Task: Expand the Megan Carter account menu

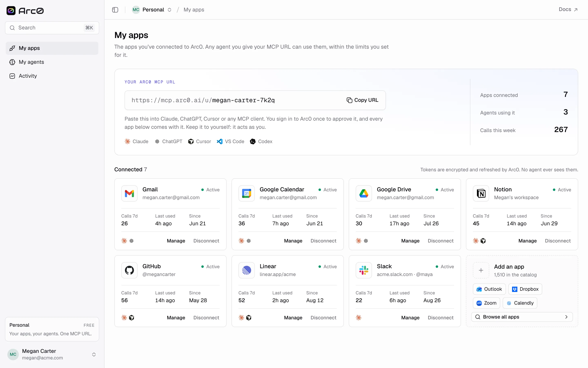Action: 52,354
